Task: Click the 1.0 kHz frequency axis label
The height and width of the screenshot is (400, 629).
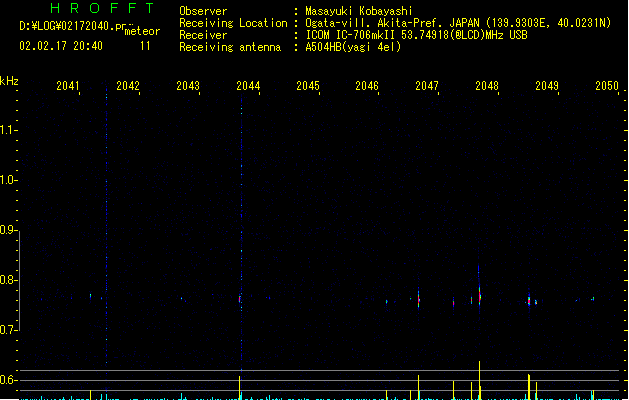Action: (8, 180)
